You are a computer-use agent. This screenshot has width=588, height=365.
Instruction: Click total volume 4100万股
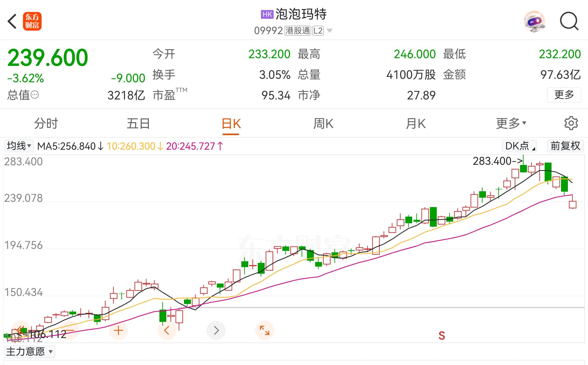point(411,75)
